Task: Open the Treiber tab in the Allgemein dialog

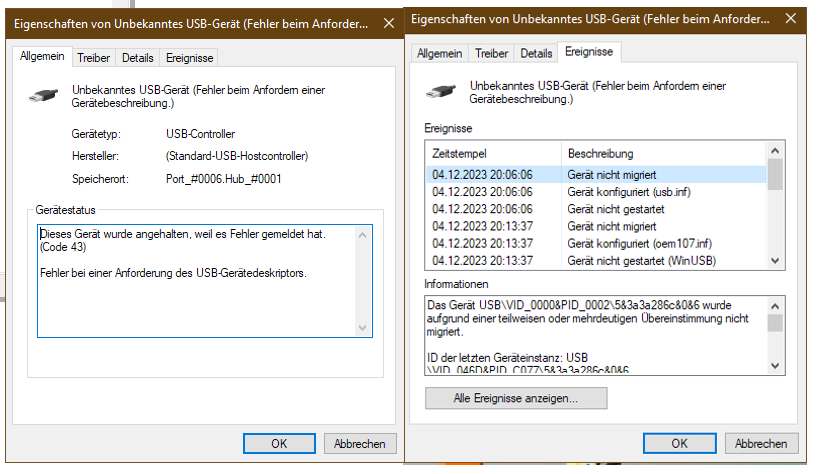Action: coord(94,58)
